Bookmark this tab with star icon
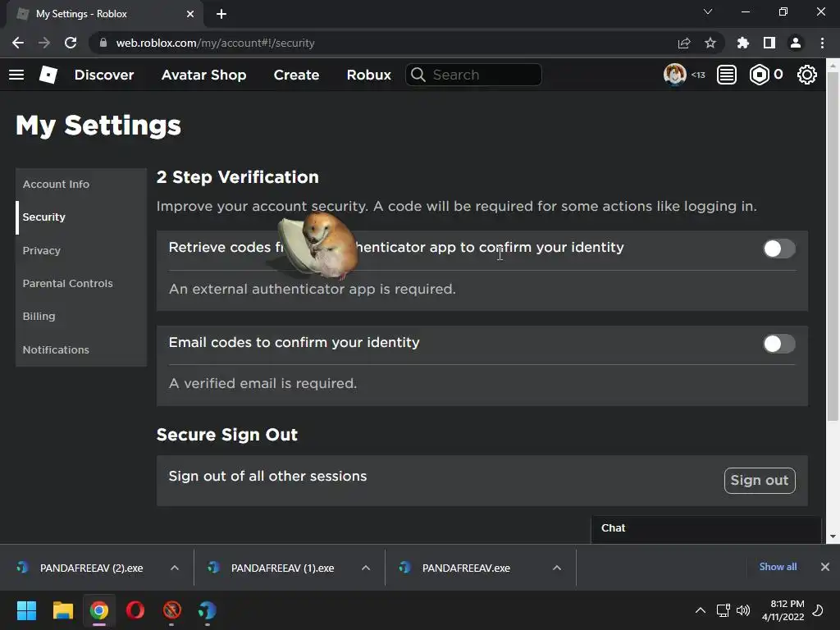 [710, 43]
